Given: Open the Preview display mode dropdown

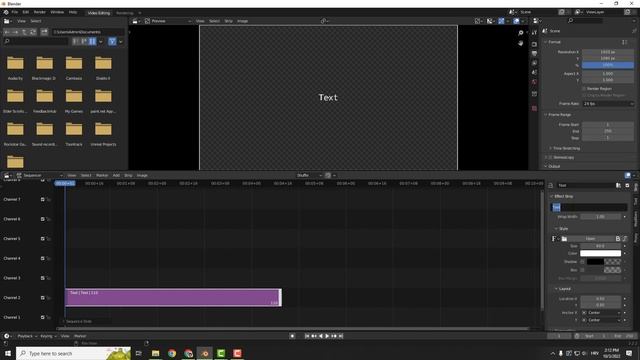Looking at the screenshot, I should click(x=168, y=21).
